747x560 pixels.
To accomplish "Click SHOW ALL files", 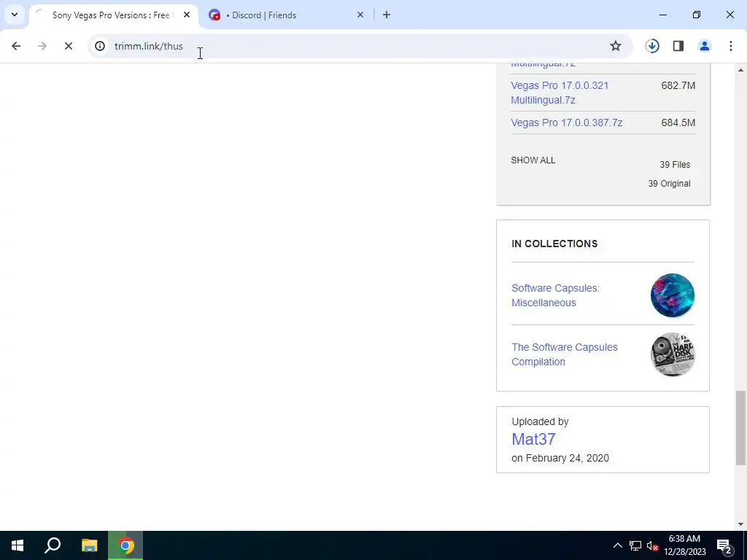I will point(533,160).
